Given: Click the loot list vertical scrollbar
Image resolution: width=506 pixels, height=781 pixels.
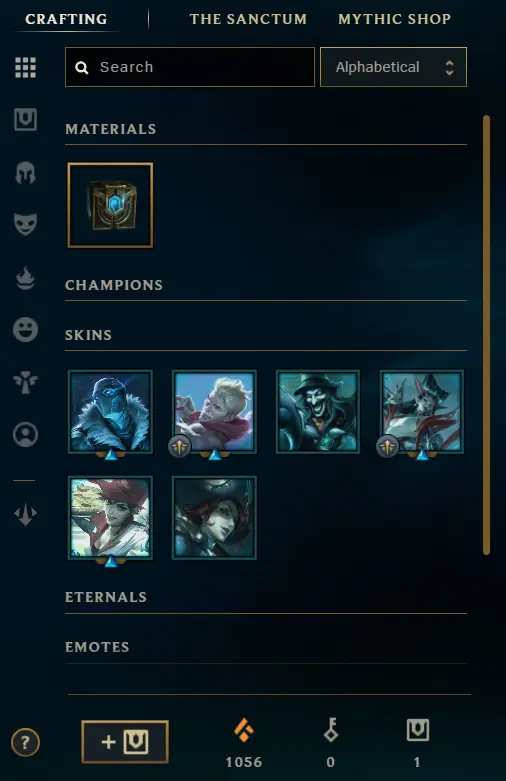Looking at the screenshot, I should (487, 335).
